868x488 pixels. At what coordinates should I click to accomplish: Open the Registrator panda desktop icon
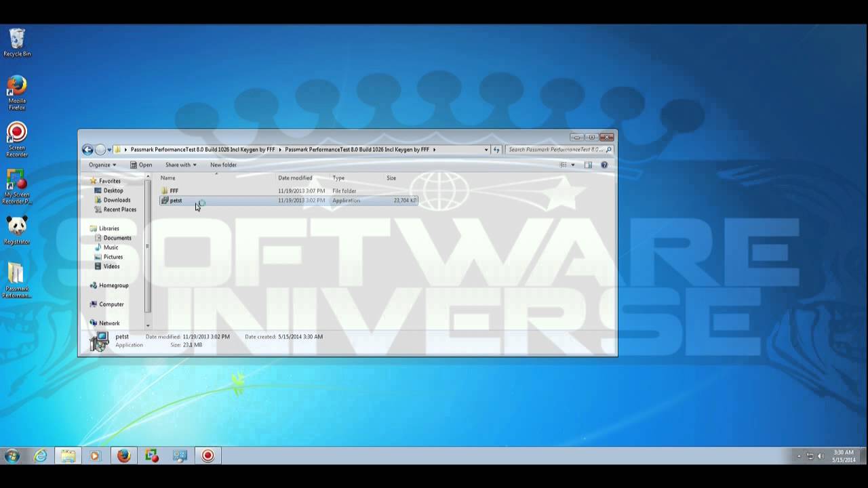click(x=17, y=230)
